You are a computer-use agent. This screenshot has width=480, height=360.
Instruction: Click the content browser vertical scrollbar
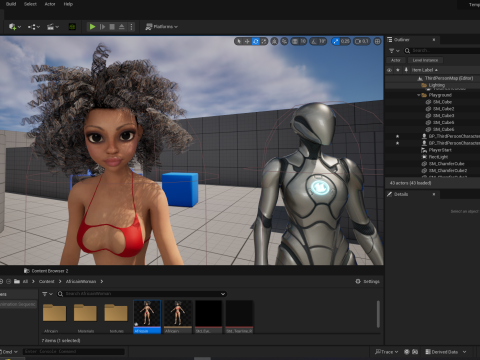pyautogui.click(x=378, y=314)
